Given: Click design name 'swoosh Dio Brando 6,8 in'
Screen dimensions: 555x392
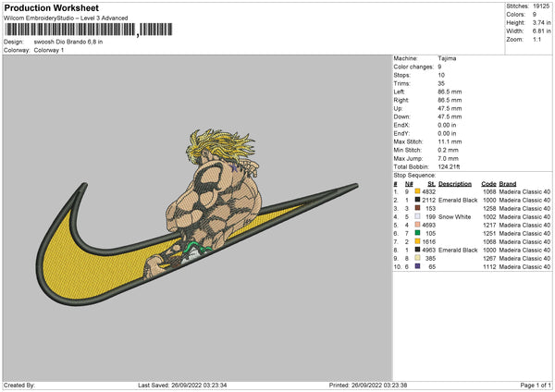Looking at the screenshot, I should 68,42.
